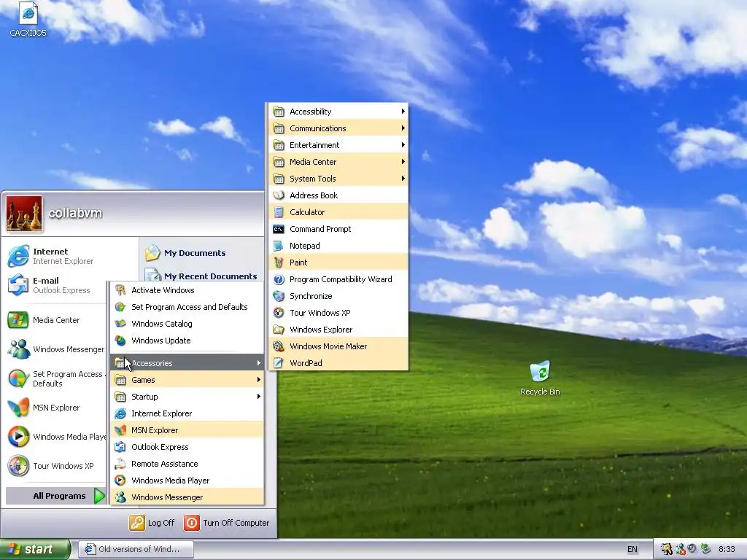Launch Notepad
This screenshot has height=560, width=747.
[x=338, y=245]
